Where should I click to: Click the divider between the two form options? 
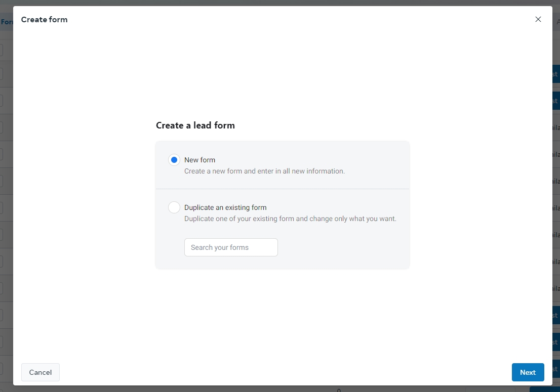282,189
